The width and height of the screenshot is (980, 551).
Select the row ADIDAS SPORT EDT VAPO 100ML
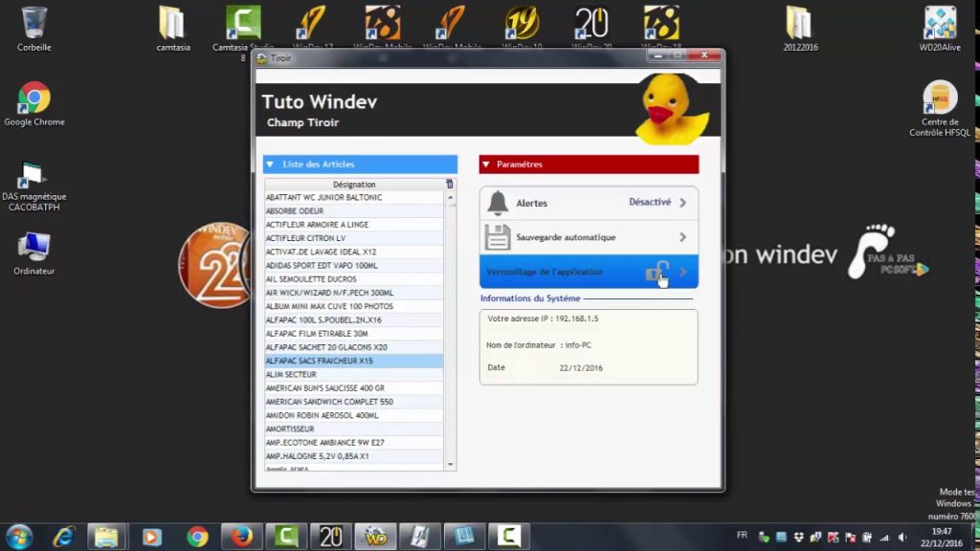354,266
